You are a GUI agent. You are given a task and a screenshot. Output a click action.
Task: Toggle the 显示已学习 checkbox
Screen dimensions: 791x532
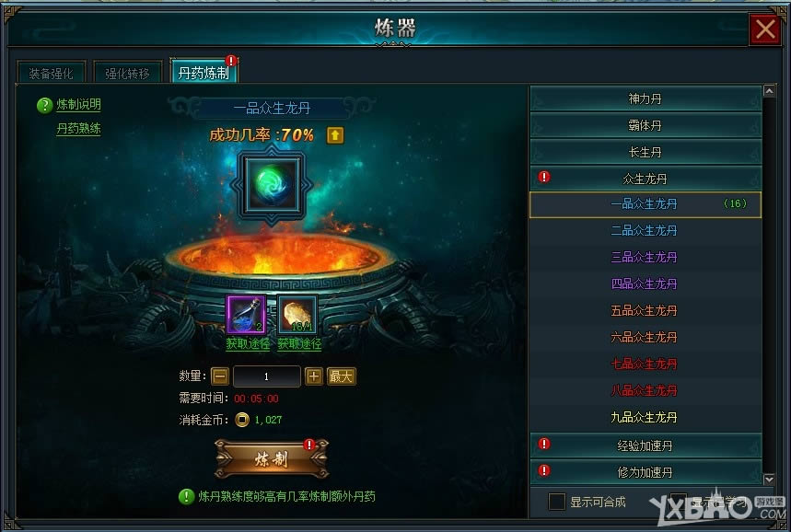(x=678, y=502)
